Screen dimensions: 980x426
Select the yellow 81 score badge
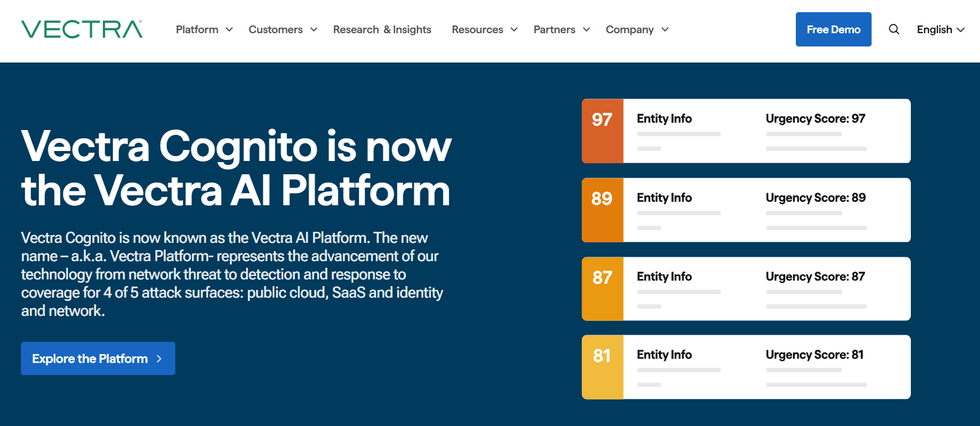602,367
